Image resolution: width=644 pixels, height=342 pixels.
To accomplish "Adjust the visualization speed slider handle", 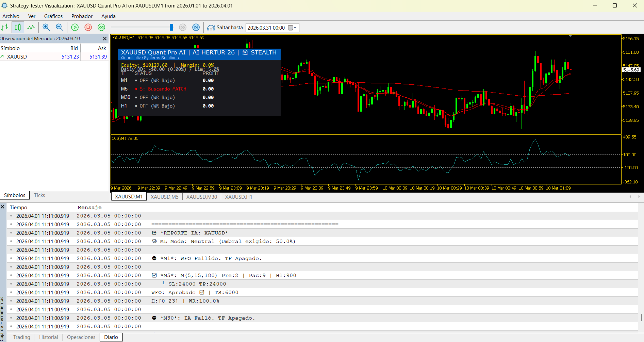I will 171,27.
